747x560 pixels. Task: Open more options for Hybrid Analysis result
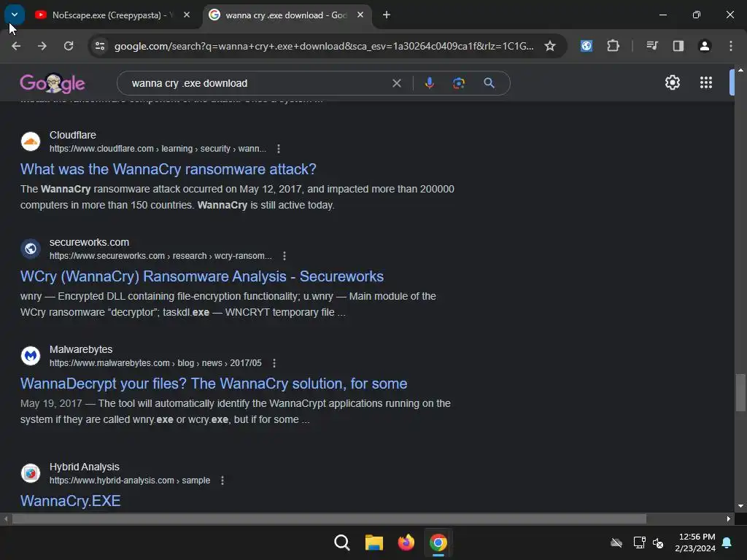(x=222, y=481)
